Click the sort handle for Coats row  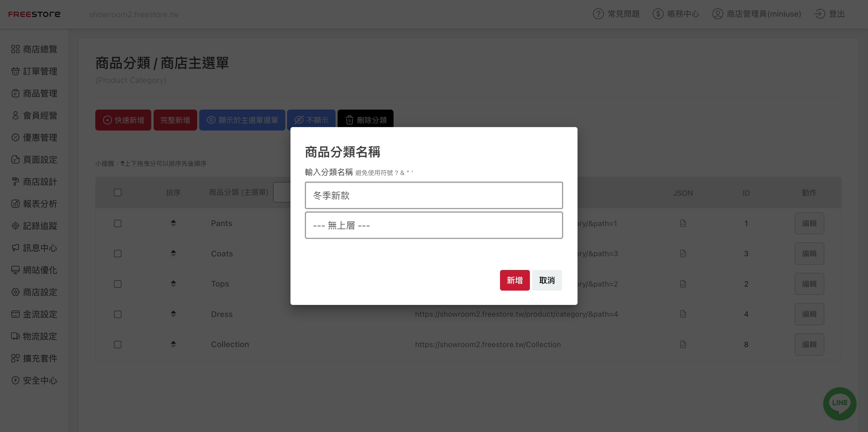pos(173,253)
